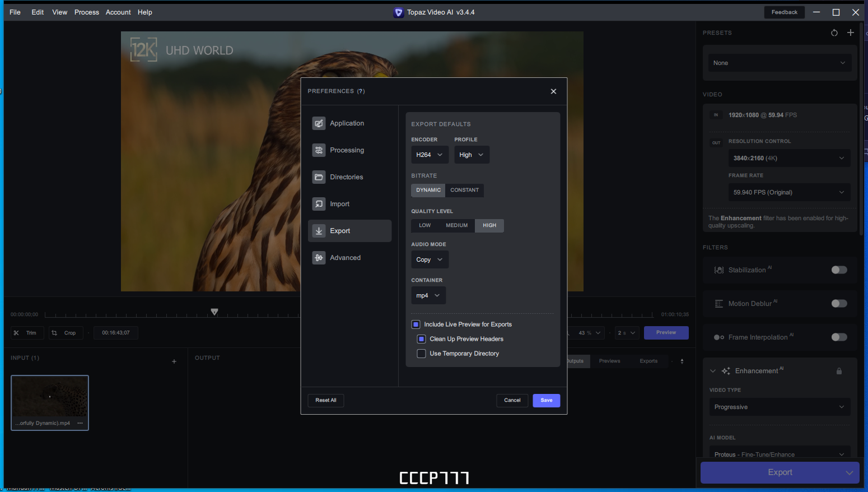Open the Processing preferences section
This screenshot has height=492, width=868.
point(349,150)
